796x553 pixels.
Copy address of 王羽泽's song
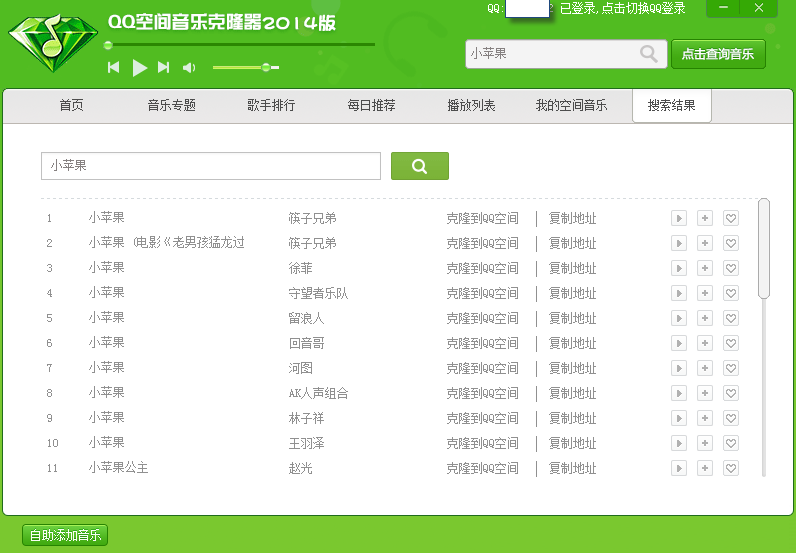coord(573,443)
